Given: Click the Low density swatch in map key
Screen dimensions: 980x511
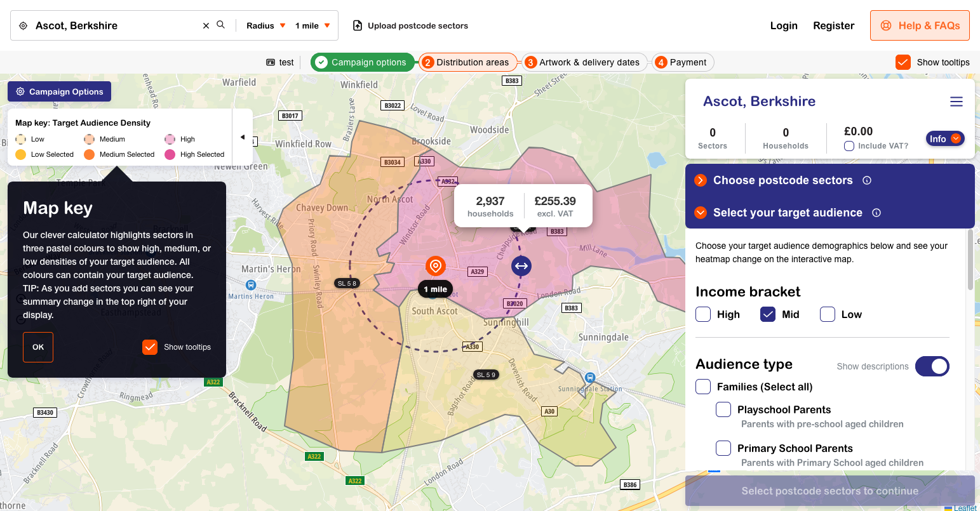Looking at the screenshot, I should click(x=20, y=139).
